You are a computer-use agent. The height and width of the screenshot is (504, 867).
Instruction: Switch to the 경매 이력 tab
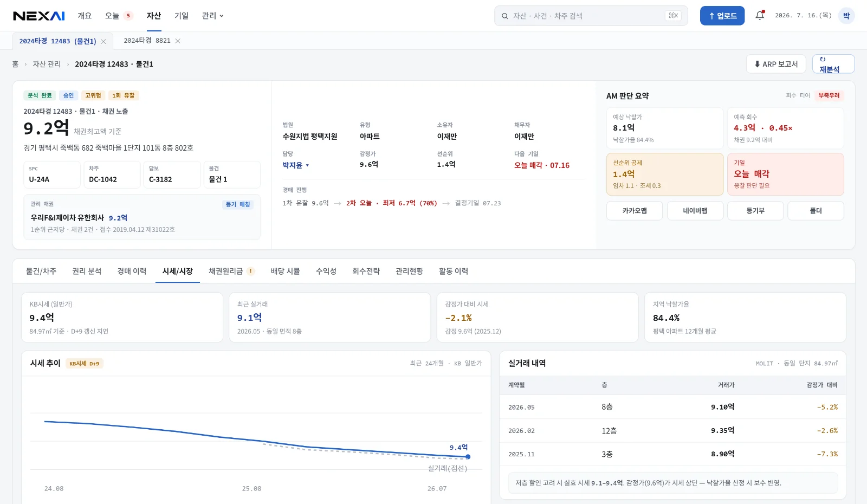[132, 271]
